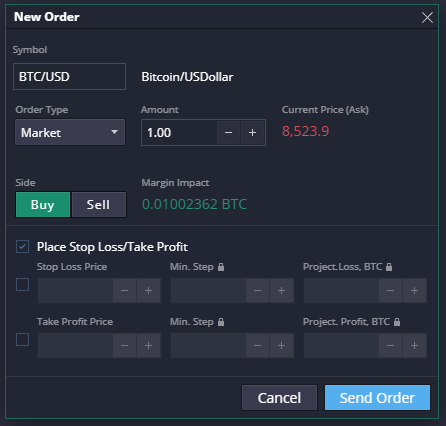Click lock icon next to Stop Loss Min. Step
The width and height of the screenshot is (446, 426).
221,267
